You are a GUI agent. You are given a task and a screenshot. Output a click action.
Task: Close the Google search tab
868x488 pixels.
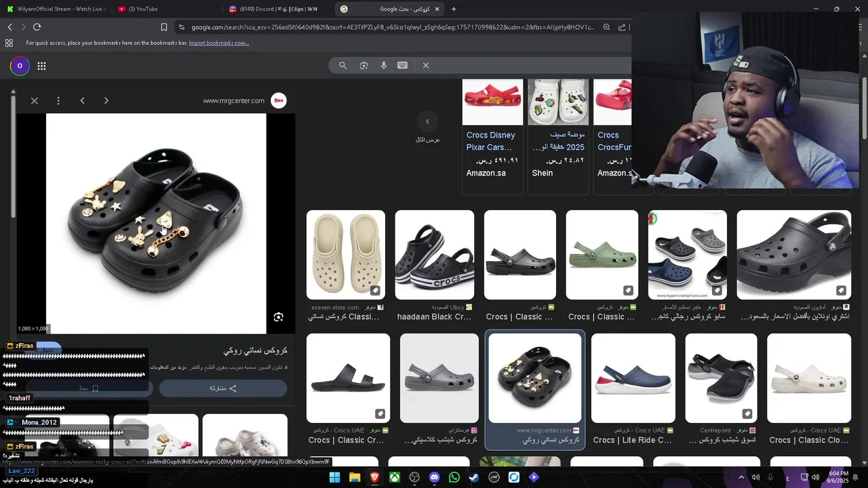tap(437, 9)
